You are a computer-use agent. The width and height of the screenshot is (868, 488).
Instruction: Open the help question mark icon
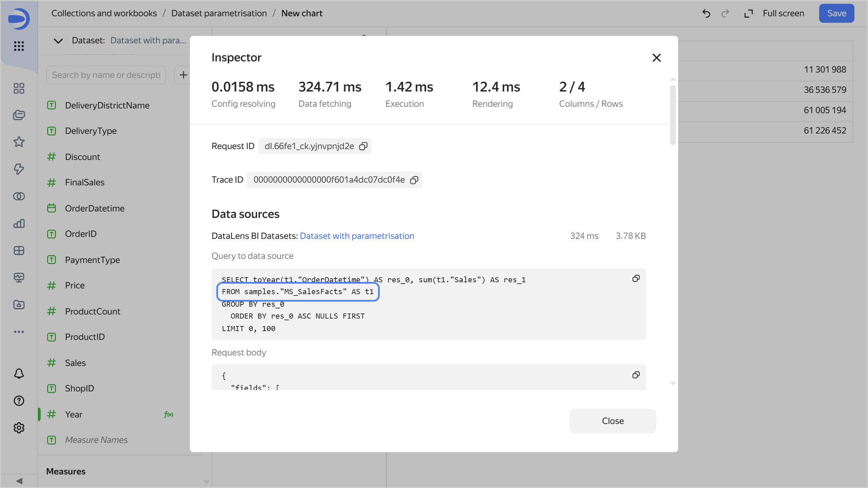pos(19,401)
